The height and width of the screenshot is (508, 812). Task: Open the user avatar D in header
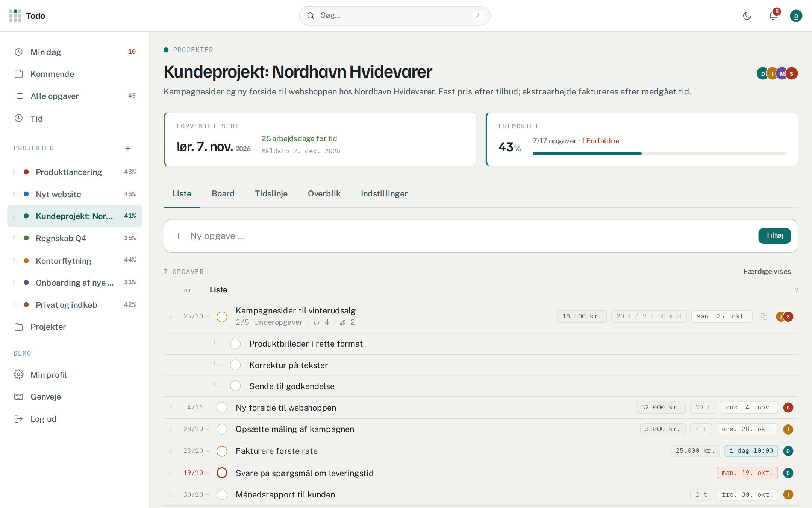pos(796,16)
